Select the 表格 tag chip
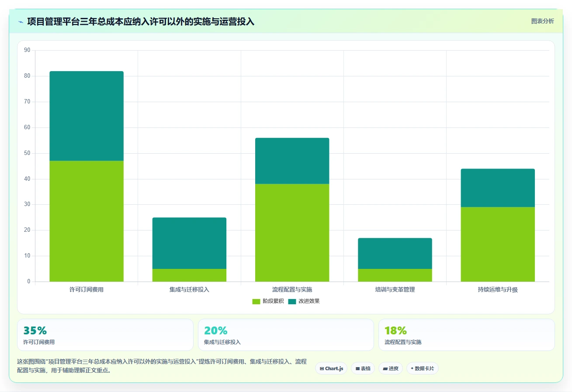The image size is (572, 392). pyautogui.click(x=363, y=368)
